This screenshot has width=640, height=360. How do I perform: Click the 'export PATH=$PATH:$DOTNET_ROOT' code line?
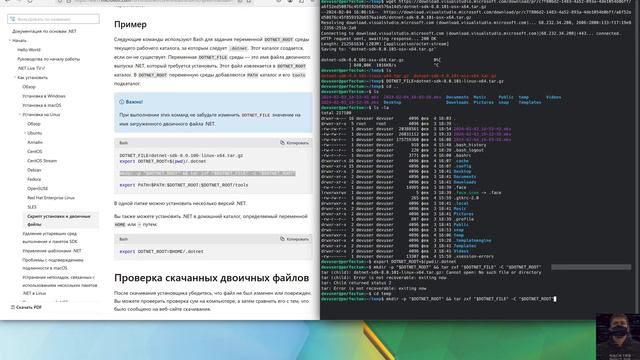(184, 185)
